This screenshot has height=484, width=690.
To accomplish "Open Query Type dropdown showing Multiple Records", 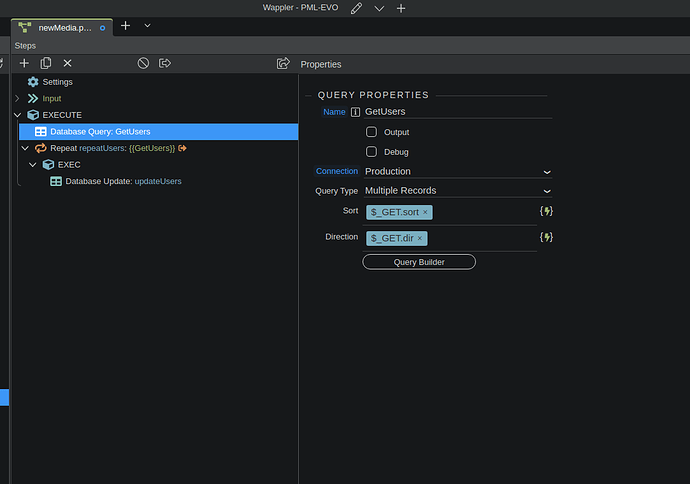I will [x=458, y=191].
